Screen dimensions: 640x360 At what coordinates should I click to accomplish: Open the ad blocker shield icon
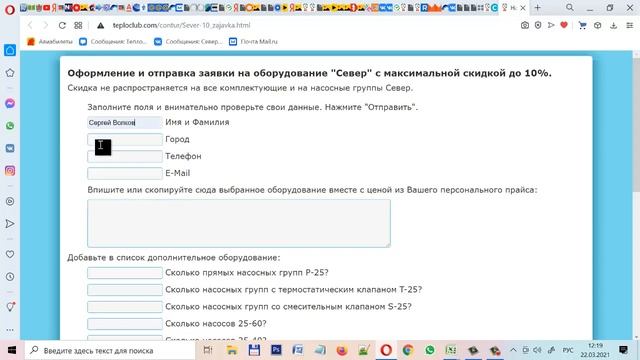(x=538, y=25)
